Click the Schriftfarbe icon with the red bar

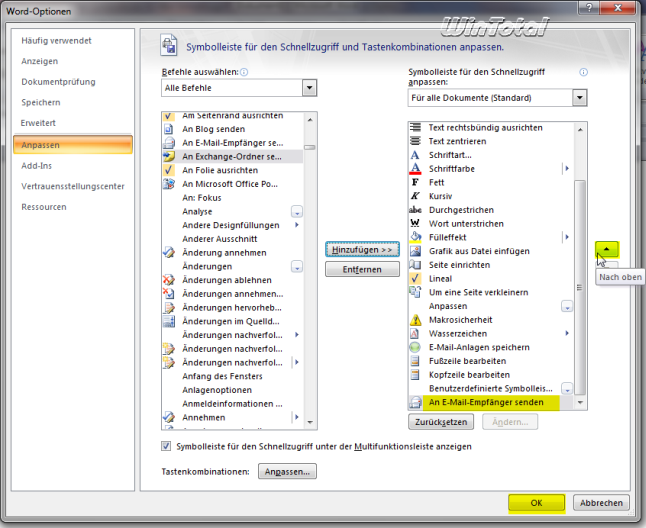click(415, 168)
